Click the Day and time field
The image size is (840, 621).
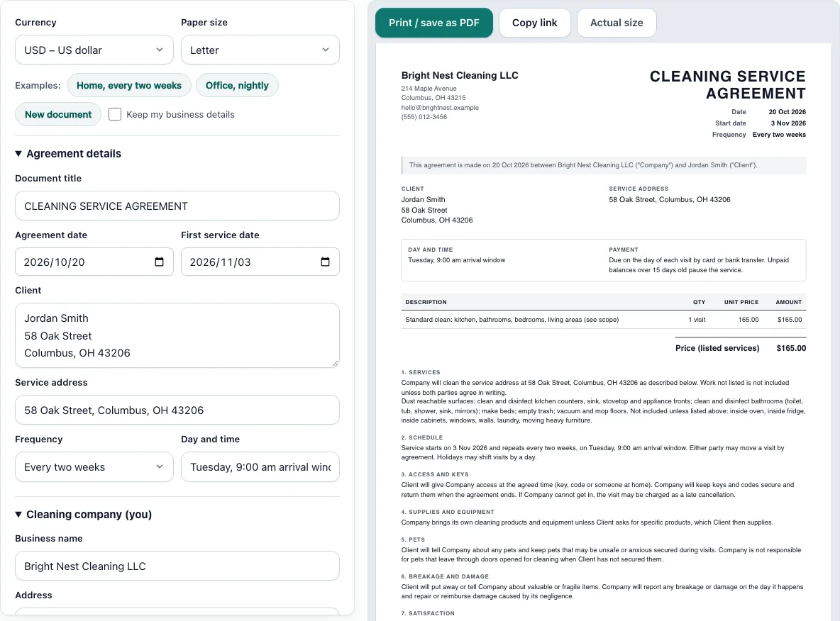[x=260, y=467]
